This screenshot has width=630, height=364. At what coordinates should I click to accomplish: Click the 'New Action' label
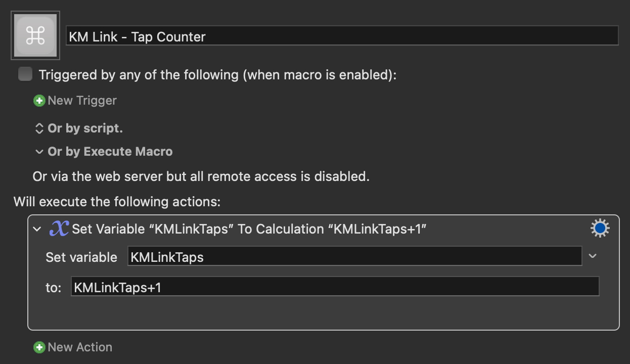[80, 347]
